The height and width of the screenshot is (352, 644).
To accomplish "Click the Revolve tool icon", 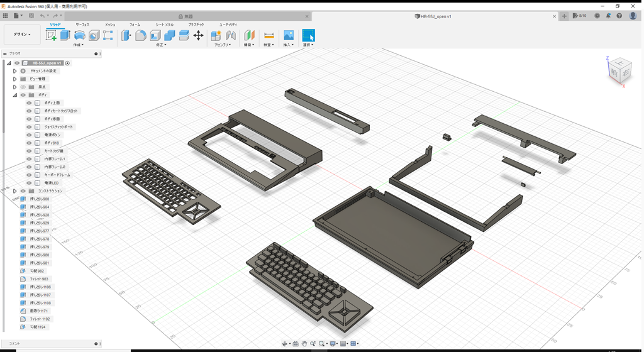I will click(79, 36).
